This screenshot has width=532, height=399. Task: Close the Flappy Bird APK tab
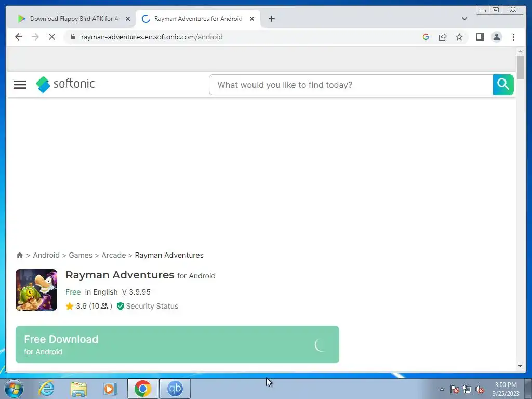[128, 19]
